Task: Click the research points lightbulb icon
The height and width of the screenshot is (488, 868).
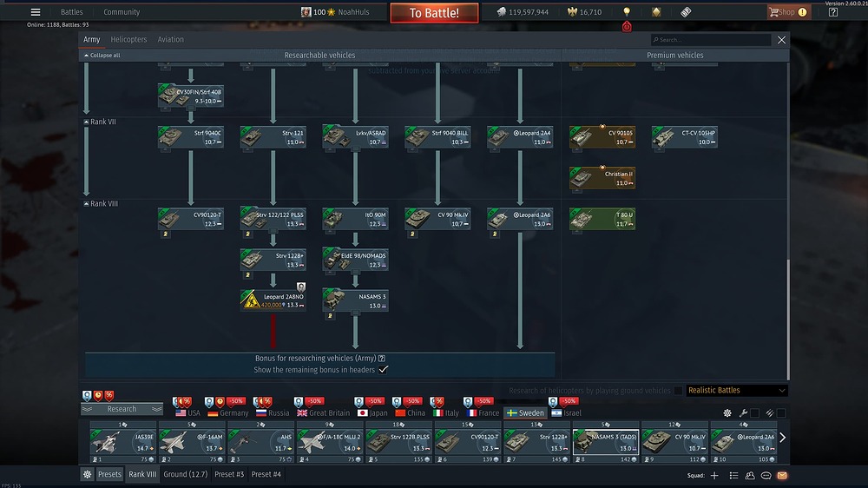Action: tap(627, 11)
